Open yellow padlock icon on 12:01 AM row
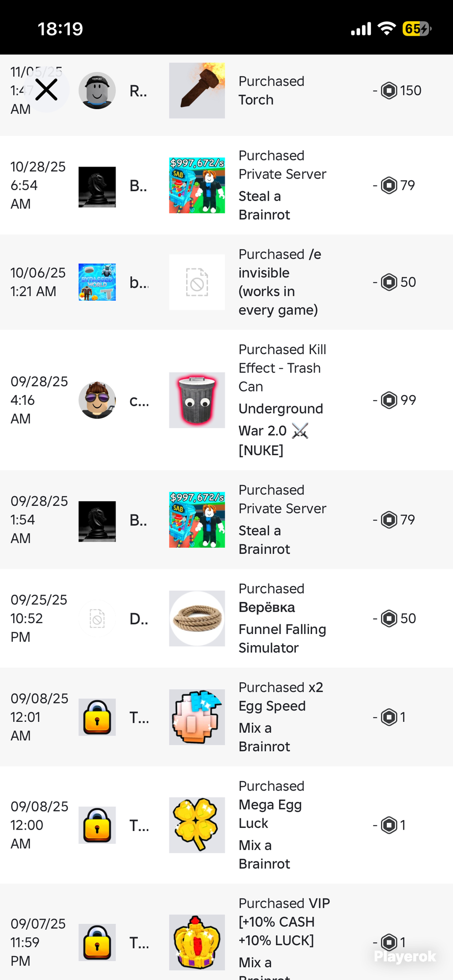453x980 pixels. (x=97, y=717)
